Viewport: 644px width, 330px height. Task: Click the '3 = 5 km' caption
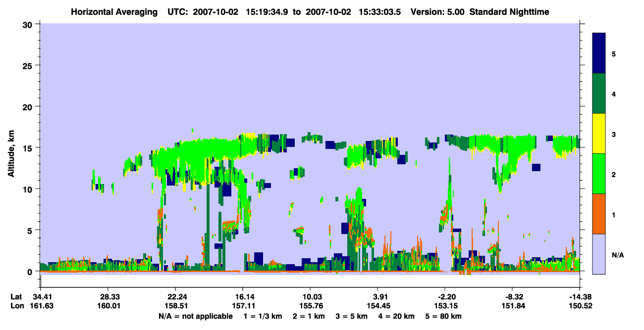point(351,316)
